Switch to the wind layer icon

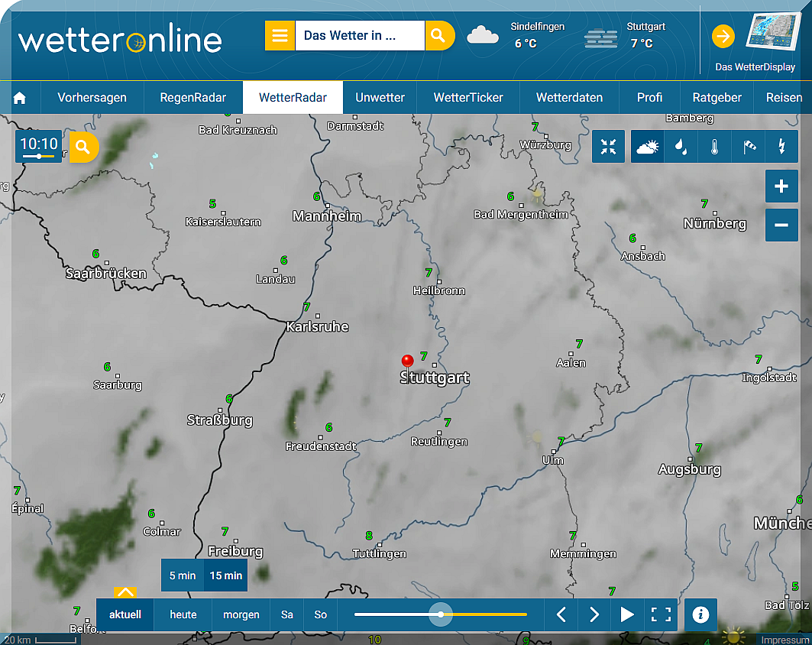748,147
